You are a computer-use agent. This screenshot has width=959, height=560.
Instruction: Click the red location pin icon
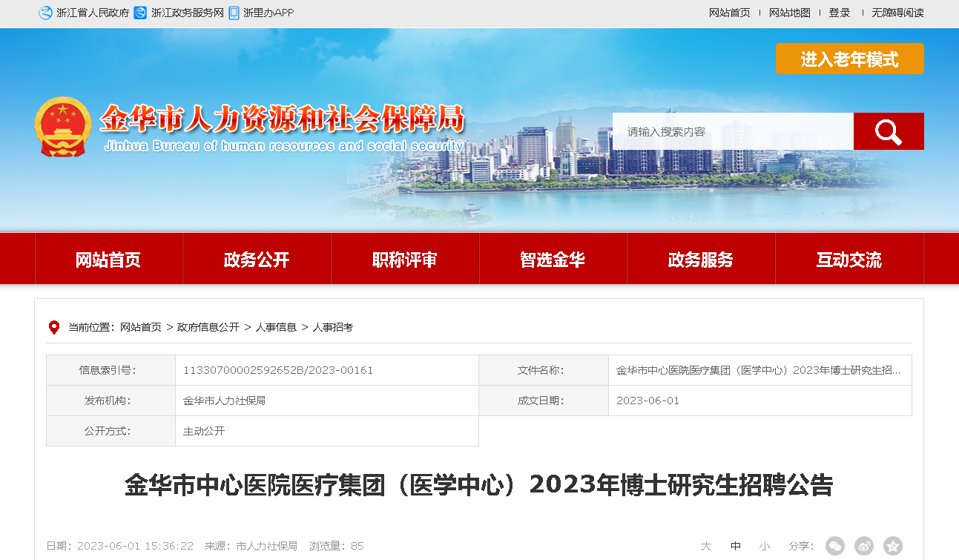tap(53, 327)
